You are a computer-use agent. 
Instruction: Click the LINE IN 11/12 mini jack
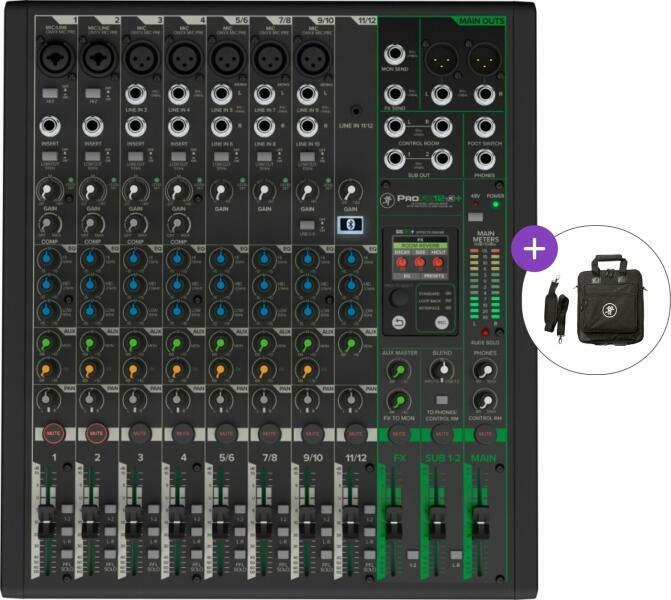[x=355, y=111]
